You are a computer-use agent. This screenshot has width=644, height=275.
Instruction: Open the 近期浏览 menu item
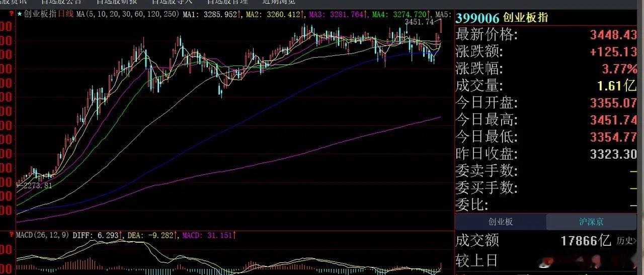tap(279, 2)
